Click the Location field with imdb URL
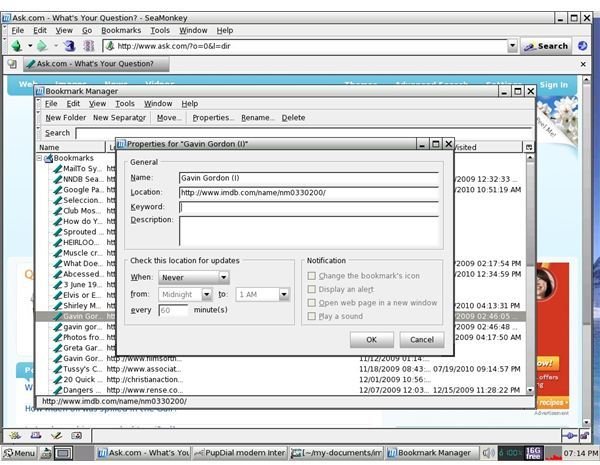Viewport: 600px width, 465px height. (x=308, y=193)
